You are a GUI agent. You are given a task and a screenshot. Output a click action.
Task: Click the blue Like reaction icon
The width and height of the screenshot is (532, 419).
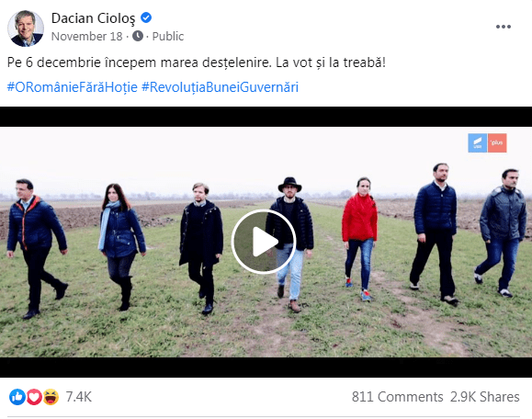click(x=17, y=397)
